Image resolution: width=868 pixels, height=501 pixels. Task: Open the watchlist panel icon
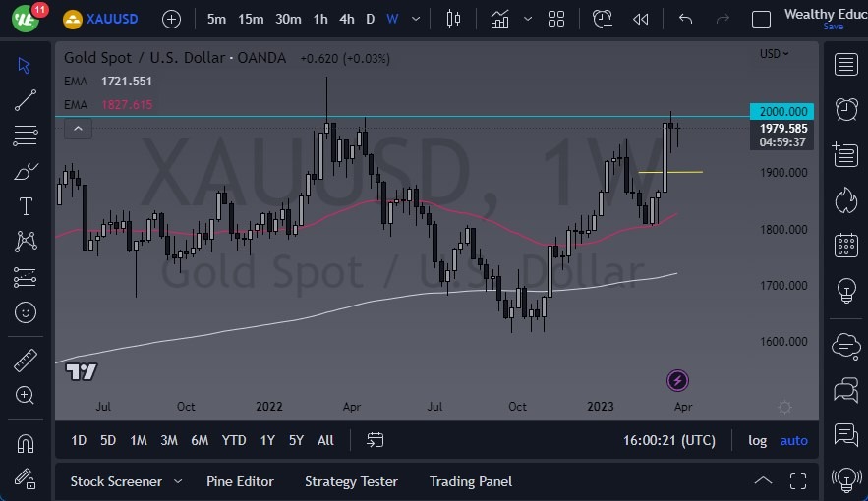coord(844,65)
